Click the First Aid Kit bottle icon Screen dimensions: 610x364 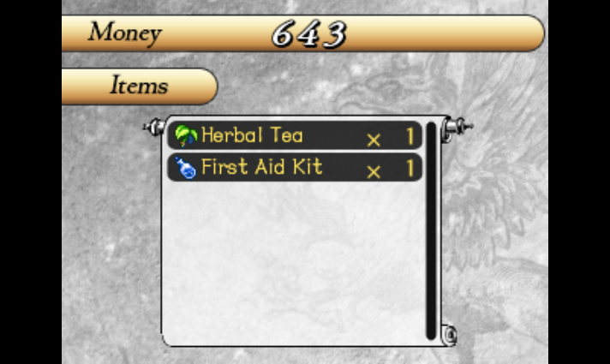pos(185,168)
